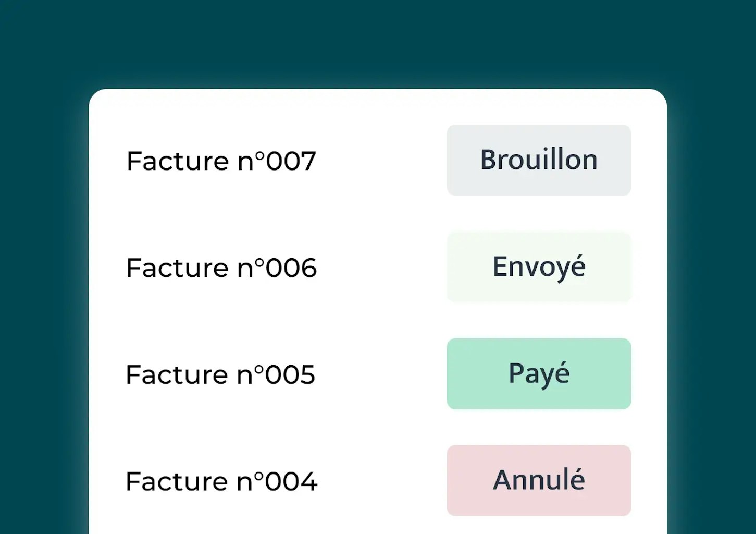Select the sent invoice's title text

coord(221,268)
